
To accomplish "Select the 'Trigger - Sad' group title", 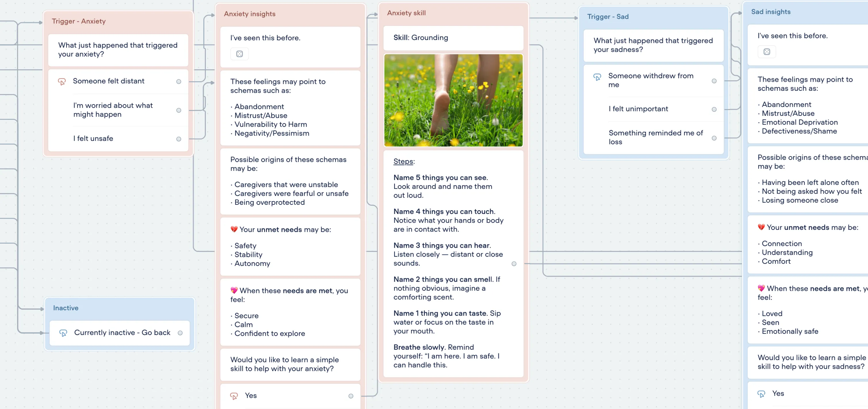I will (608, 16).
